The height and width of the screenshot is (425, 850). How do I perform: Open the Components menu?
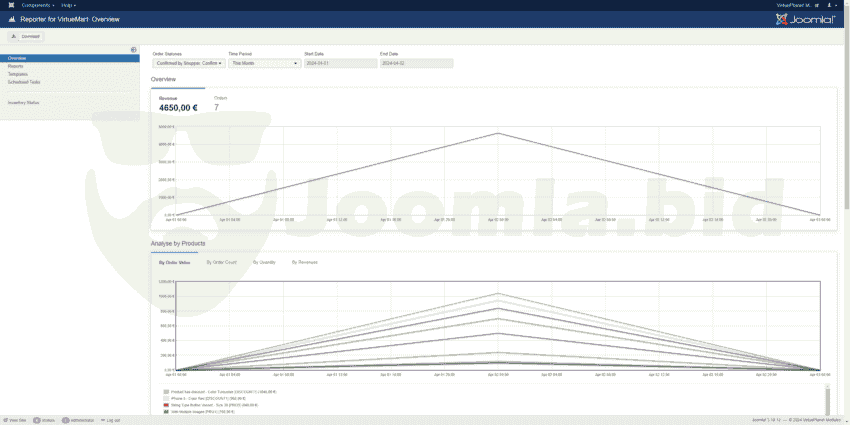point(36,5)
